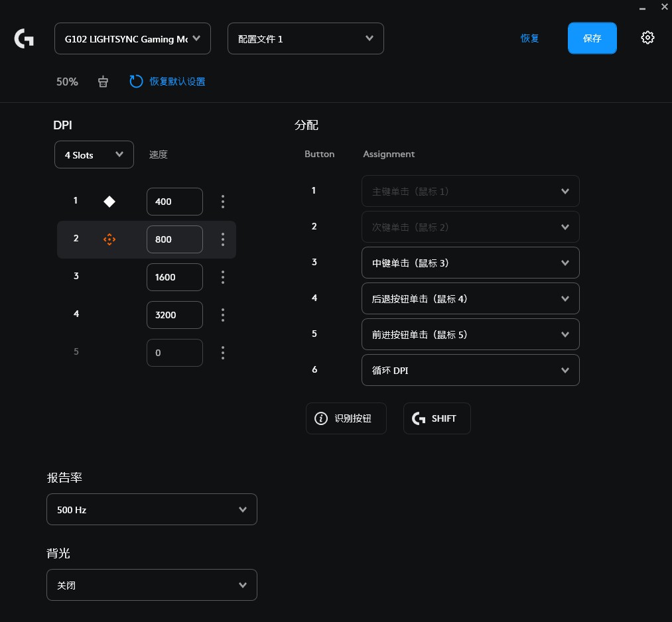Click the battery/connection icon next to 50%
The height and width of the screenshot is (622, 672).
coord(103,82)
